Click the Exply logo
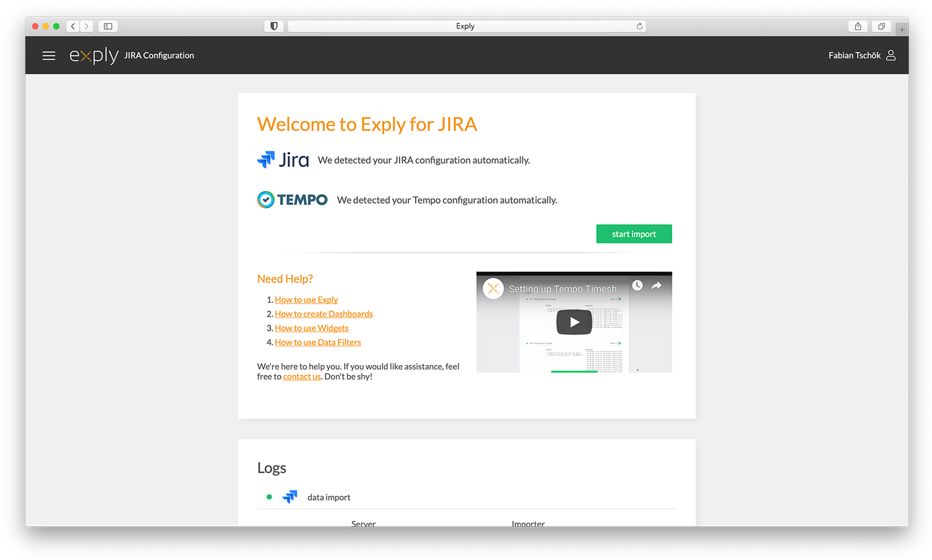The height and width of the screenshot is (560, 932). (94, 55)
